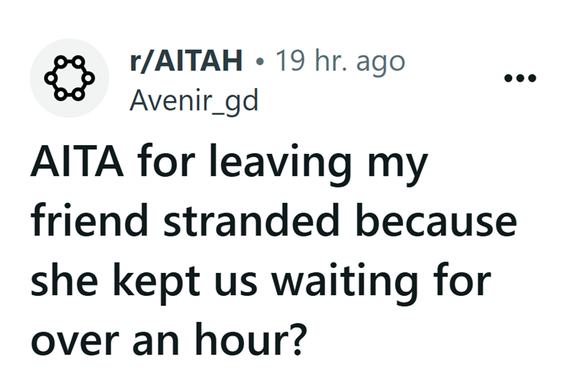578x392 pixels.
Task: Click "hour?" at the end of the title
Action: (257, 336)
